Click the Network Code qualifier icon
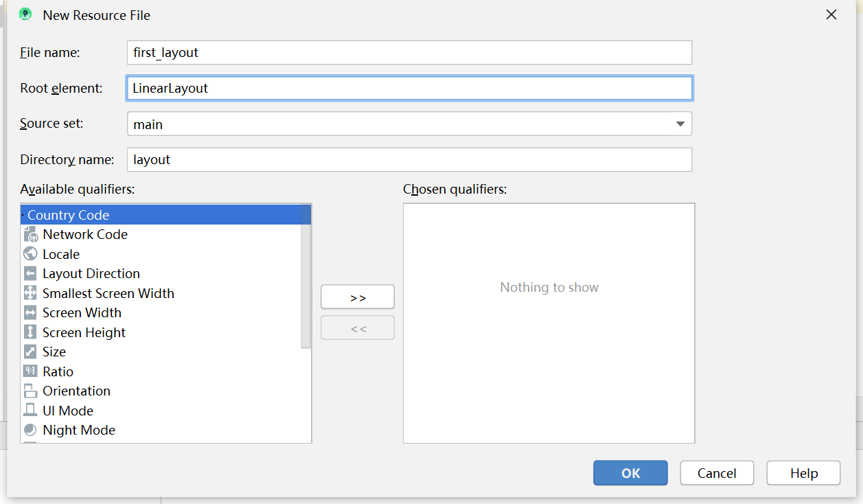863x504 pixels. 30,234
